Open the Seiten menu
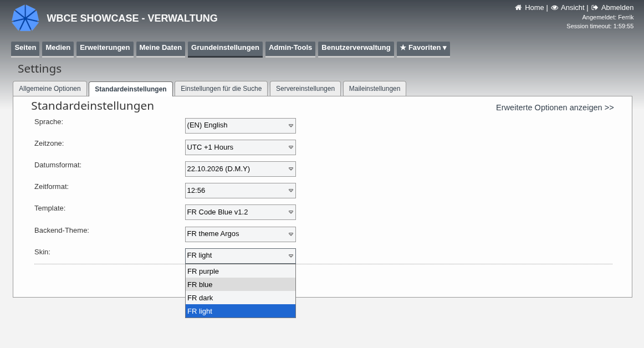This screenshot has width=644, height=348. click(25, 48)
